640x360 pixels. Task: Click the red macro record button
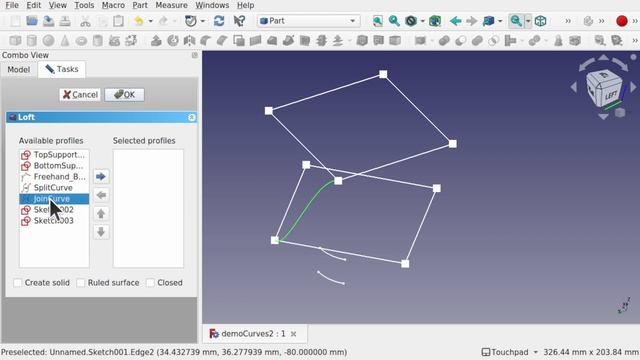[622, 21]
